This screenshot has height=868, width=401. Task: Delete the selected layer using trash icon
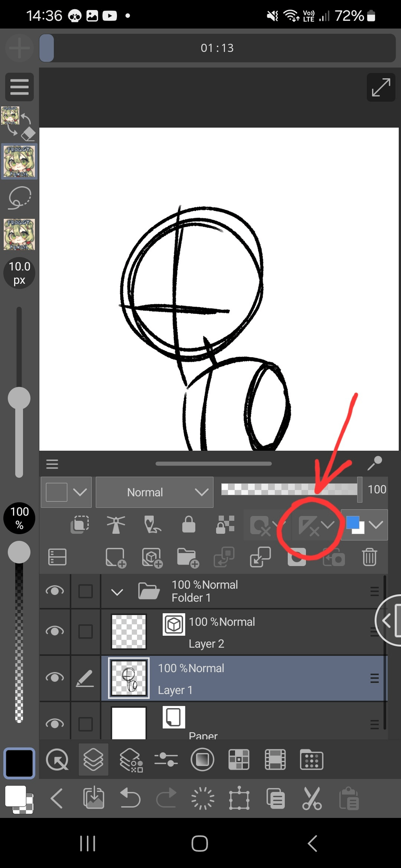(x=369, y=557)
